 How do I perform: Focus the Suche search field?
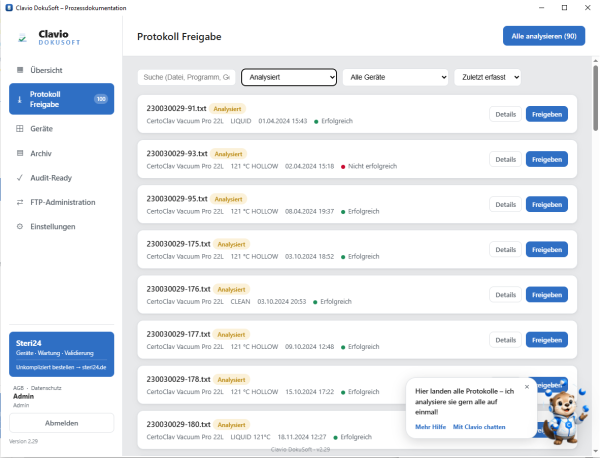pos(186,77)
